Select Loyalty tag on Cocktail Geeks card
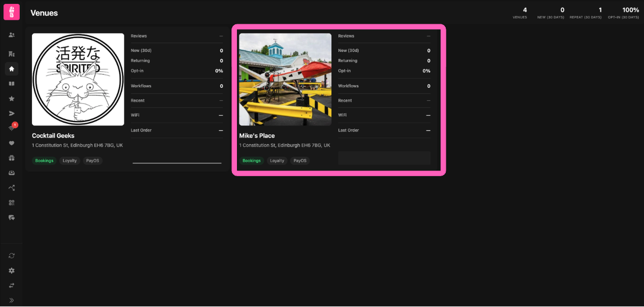This screenshot has width=644, height=307. [x=70, y=161]
